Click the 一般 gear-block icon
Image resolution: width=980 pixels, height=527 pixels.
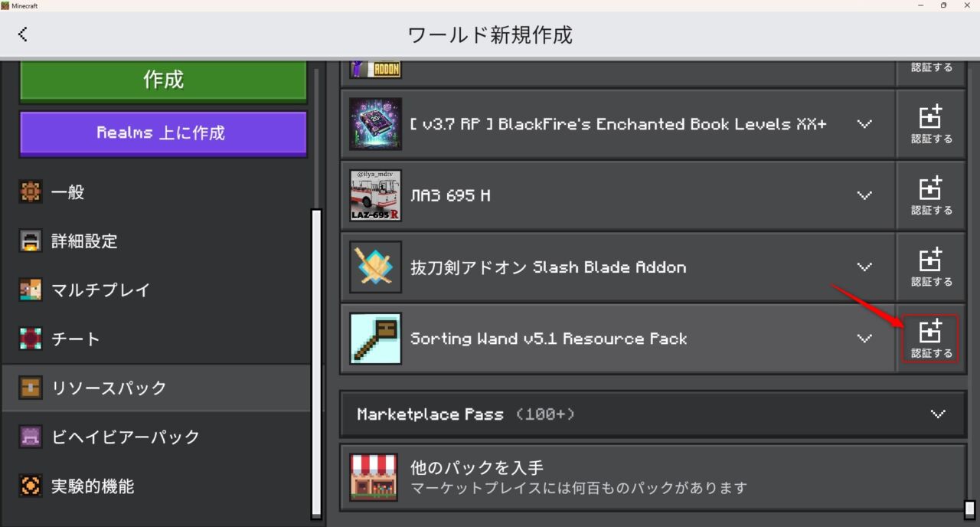click(31, 192)
